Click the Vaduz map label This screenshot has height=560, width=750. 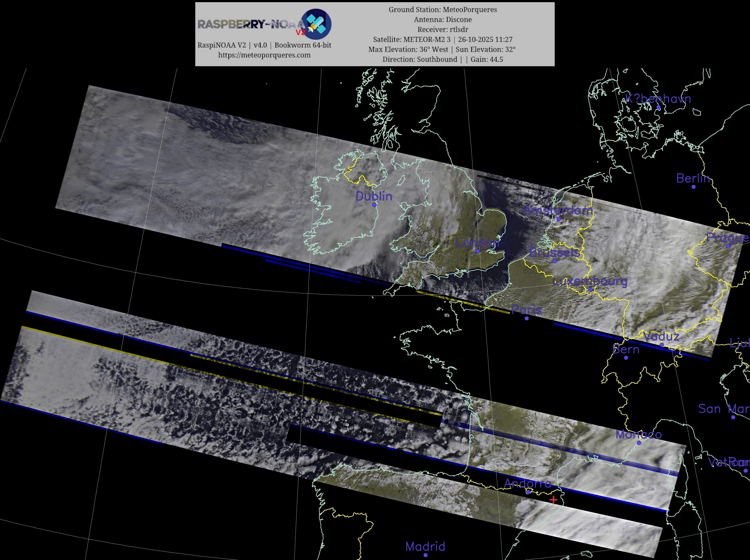coord(661,336)
